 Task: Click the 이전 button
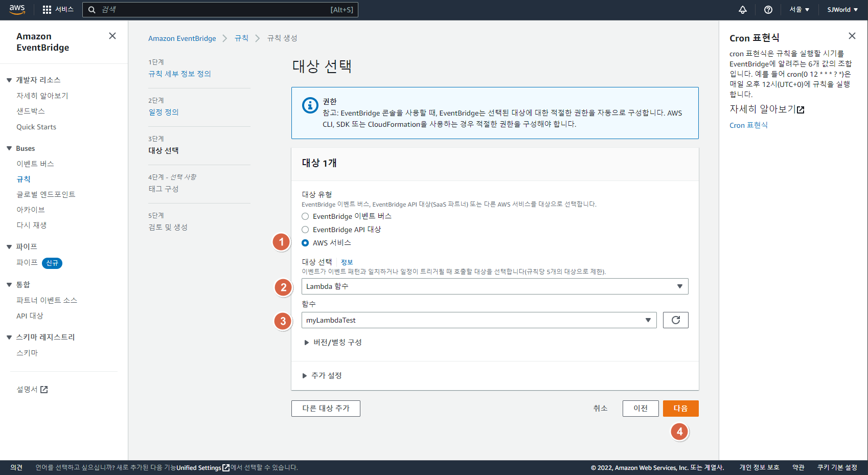tap(641, 409)
